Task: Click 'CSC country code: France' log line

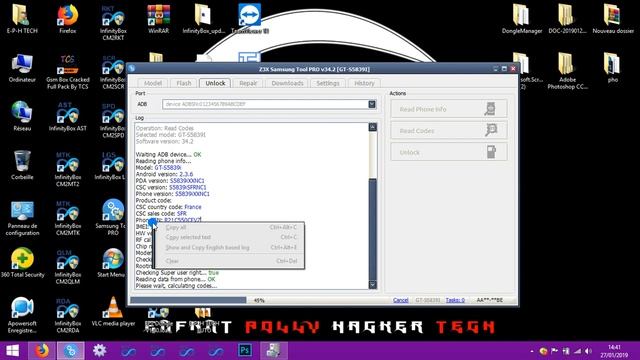Action: tap(168, 207)
